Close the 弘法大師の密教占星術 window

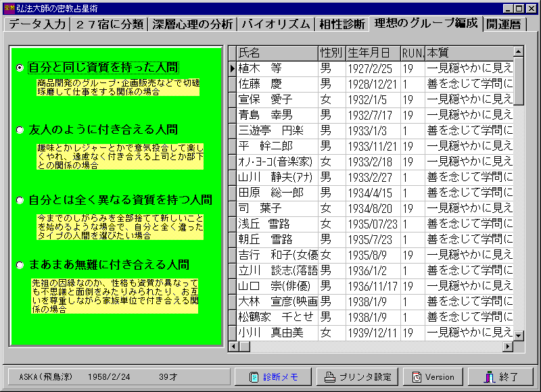pyautogui.click(x=532, y=8)
